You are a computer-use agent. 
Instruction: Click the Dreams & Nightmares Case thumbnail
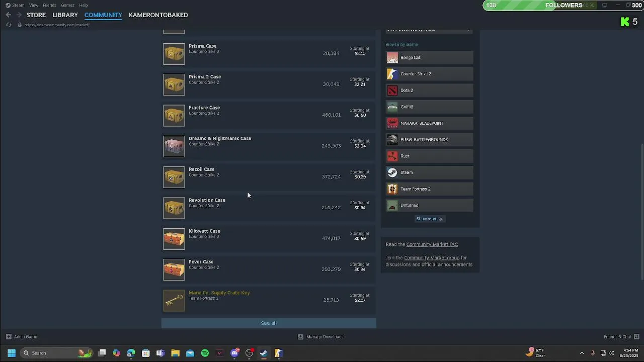pyautogui.click(x=174, y=146)
